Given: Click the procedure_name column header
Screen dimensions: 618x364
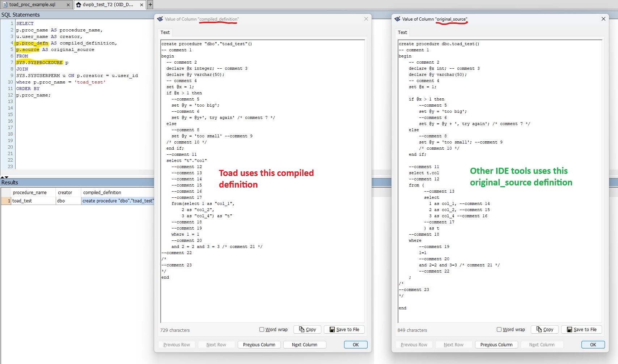Looking at the screenshot, I should click(30, 192).
